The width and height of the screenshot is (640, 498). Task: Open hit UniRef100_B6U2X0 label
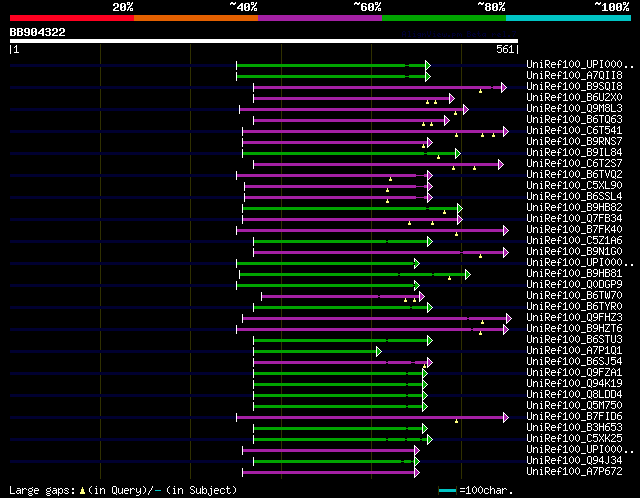574,98
